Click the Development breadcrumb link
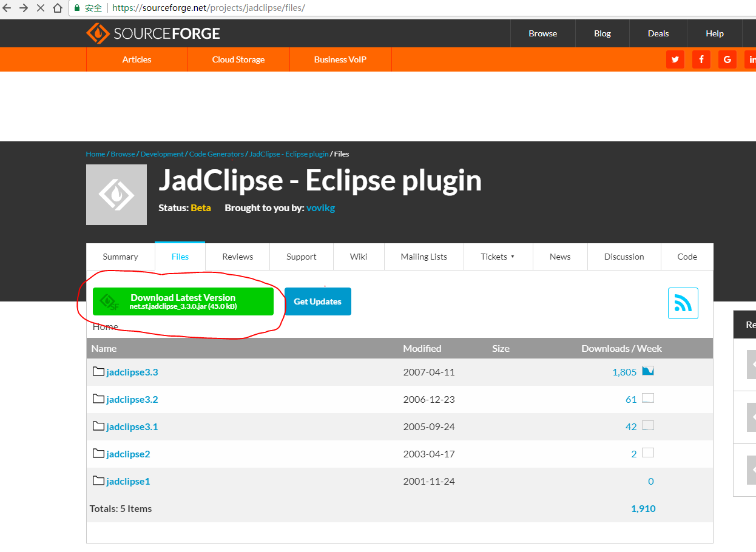Screen dimensions: 756x552 (162, 154)
